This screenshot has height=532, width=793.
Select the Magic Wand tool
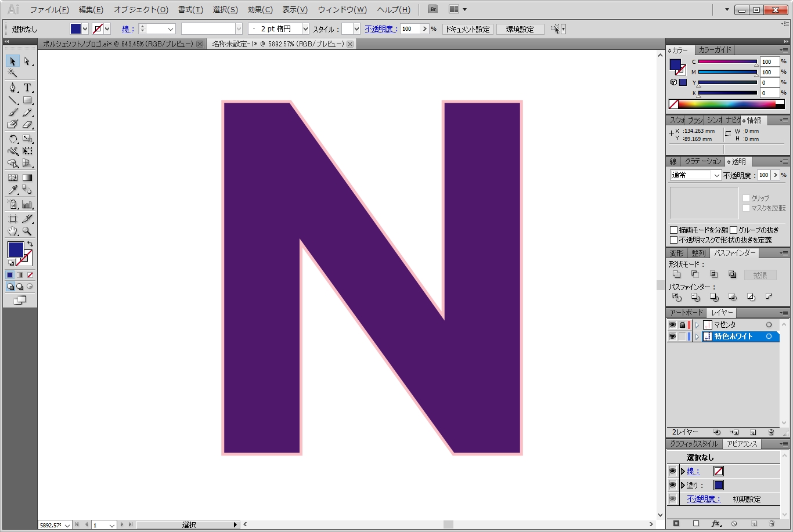(12, 73)
